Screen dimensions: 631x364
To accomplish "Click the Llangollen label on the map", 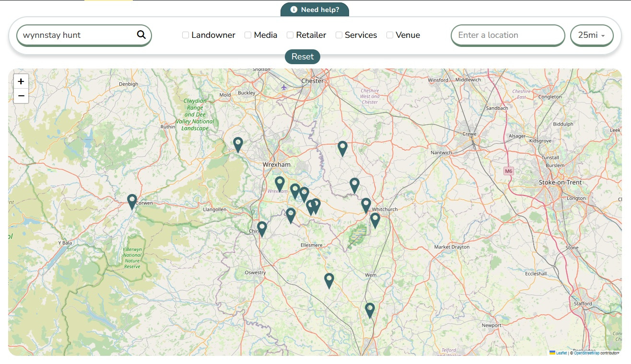I will click(x=214, y=209).
